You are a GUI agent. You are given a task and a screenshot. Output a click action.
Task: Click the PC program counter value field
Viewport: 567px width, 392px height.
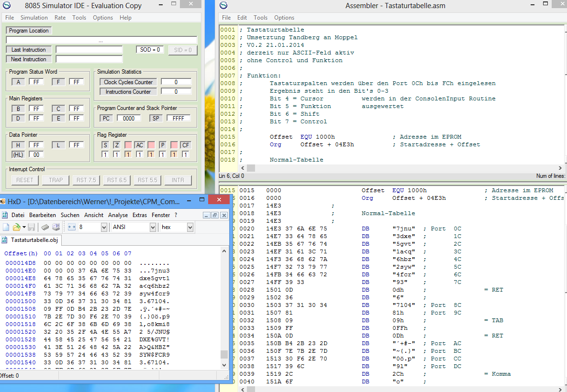(x=129, y=118)
